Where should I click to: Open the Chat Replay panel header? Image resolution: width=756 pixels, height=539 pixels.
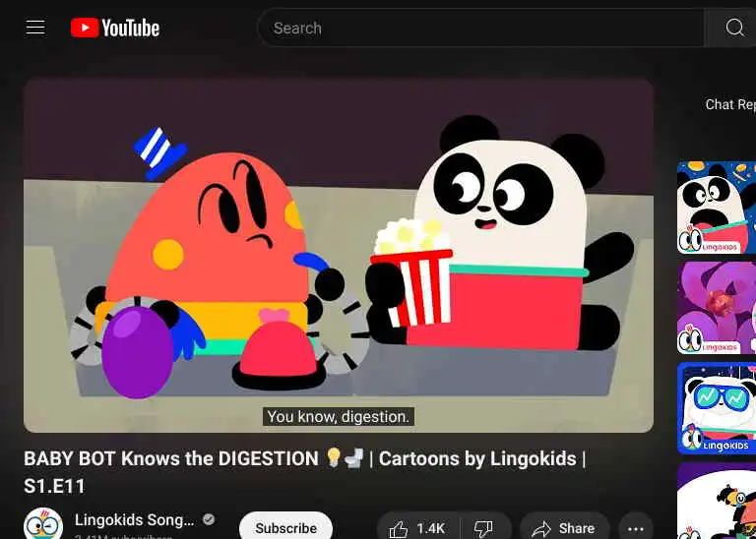point(730,104)
